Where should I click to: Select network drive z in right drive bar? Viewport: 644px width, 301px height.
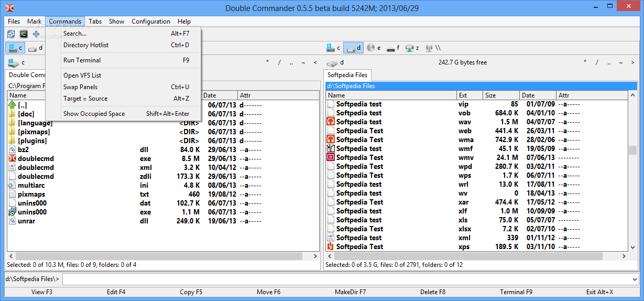coord(413,48)
